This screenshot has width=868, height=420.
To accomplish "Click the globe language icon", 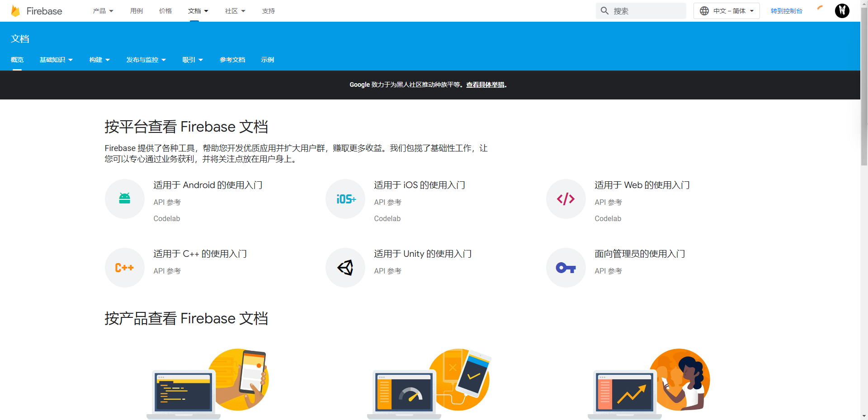I will (704, 11).
